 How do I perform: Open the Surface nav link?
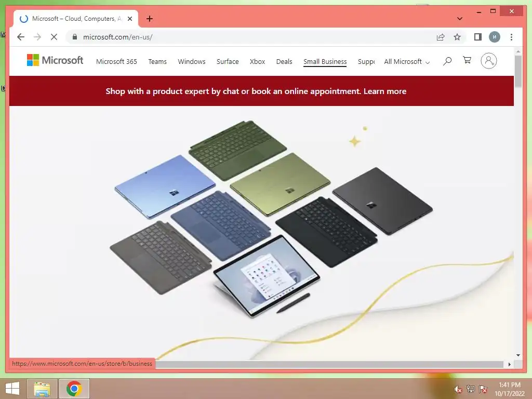point(228,61)
